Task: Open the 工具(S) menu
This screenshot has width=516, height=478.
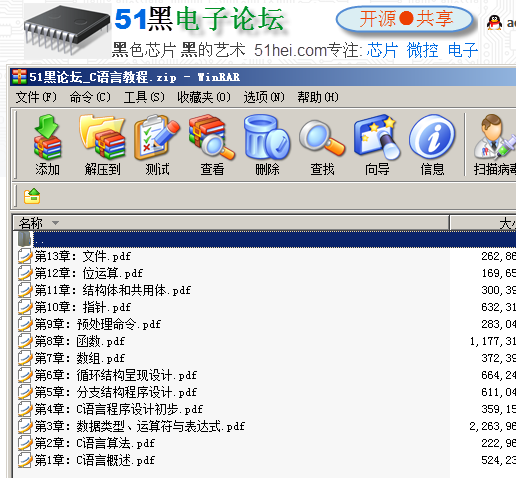Action: [x=144, y=97]
